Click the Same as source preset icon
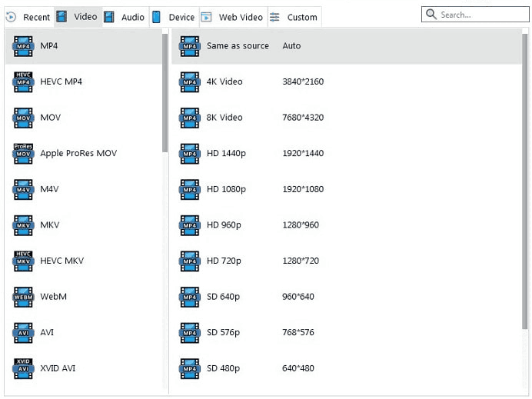Viewport: 532px width, 399px height. 190,46
